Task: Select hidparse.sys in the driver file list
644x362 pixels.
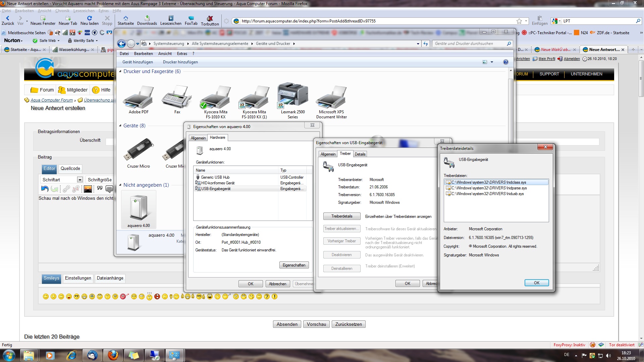Action: [x=489, y=188]
